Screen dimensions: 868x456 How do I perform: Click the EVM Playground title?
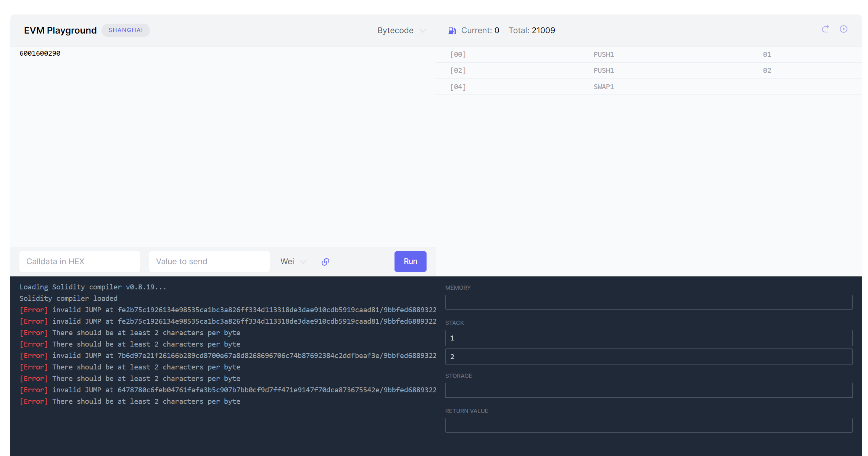point(60,31)
